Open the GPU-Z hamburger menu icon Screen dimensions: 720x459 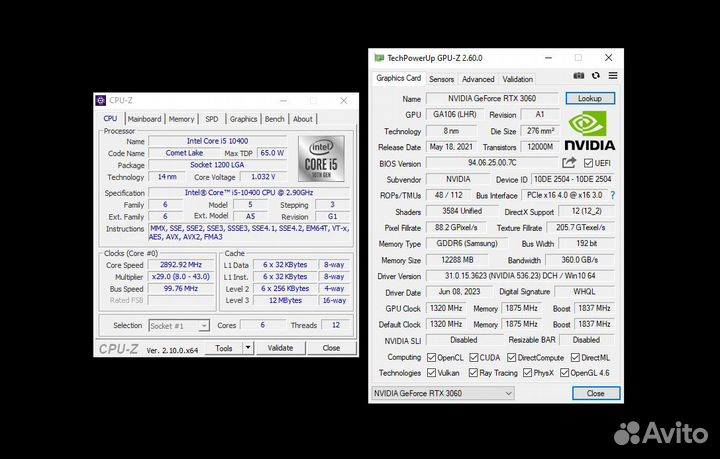[613, 76]
